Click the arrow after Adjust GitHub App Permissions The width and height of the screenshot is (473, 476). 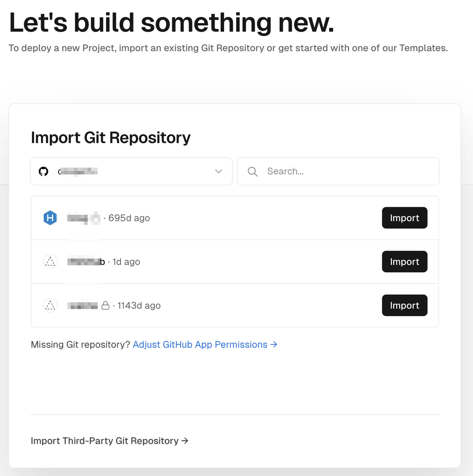274,344
